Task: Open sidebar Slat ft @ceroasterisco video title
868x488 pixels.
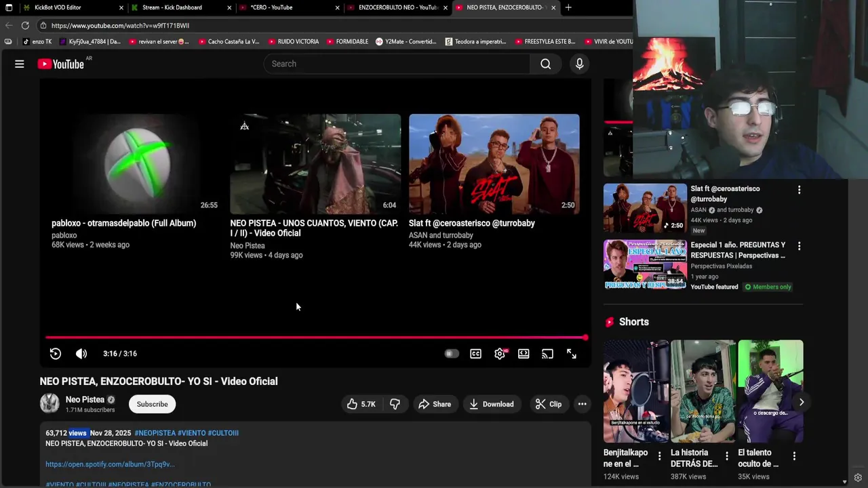Action: click(x=725, y=194)
